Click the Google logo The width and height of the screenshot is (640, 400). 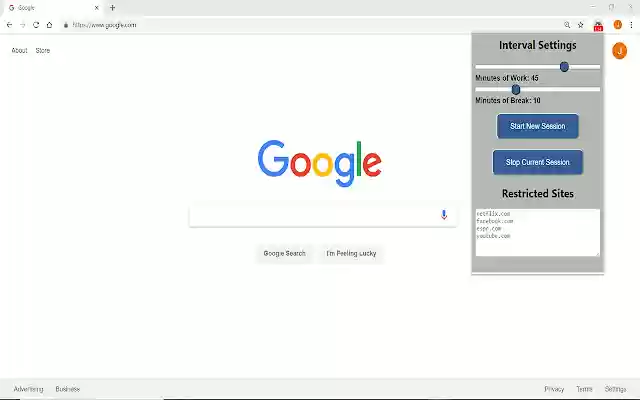tap(320, 163)
